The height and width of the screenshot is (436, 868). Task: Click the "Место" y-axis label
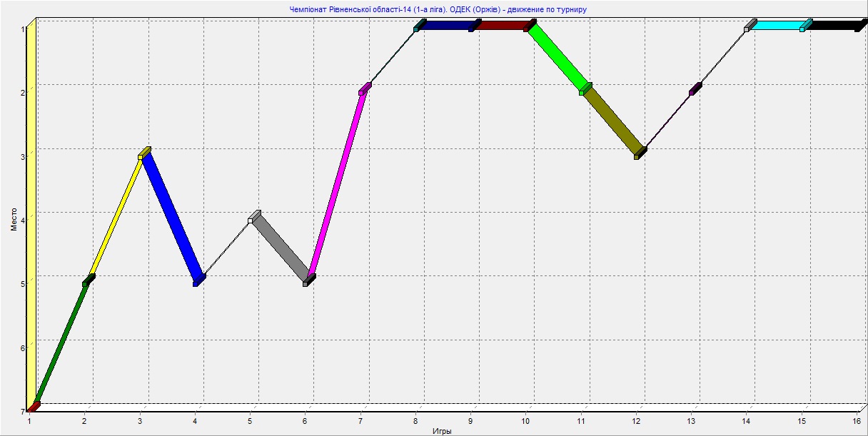[14, 218]
